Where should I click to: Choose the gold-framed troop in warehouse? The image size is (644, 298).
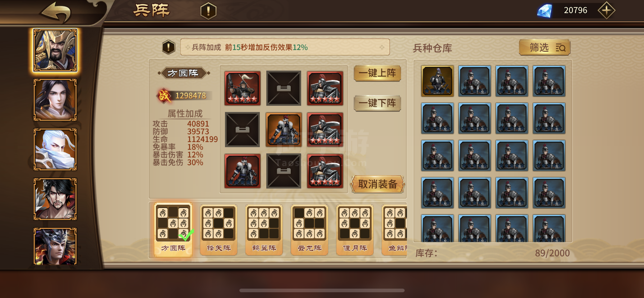coord(437,81)
